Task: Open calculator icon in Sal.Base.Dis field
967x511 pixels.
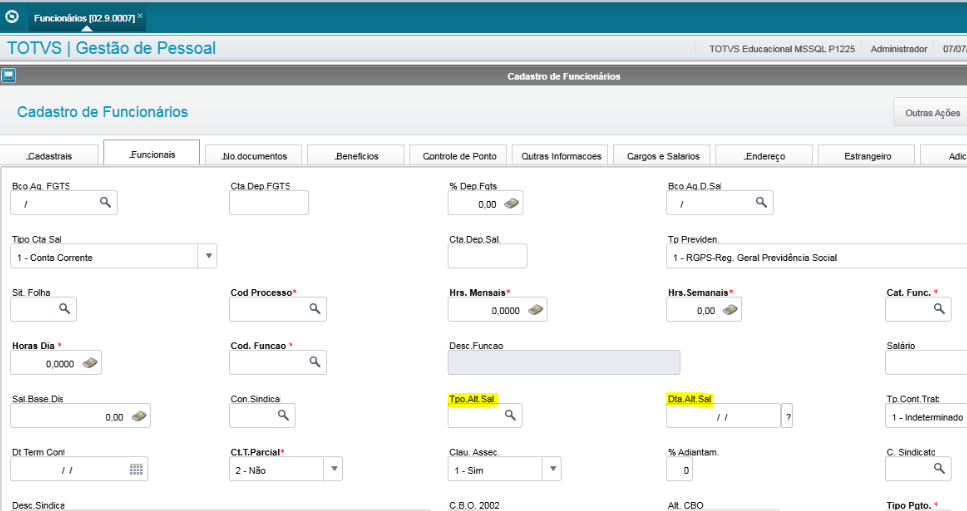Action: (x=139, y=416)
